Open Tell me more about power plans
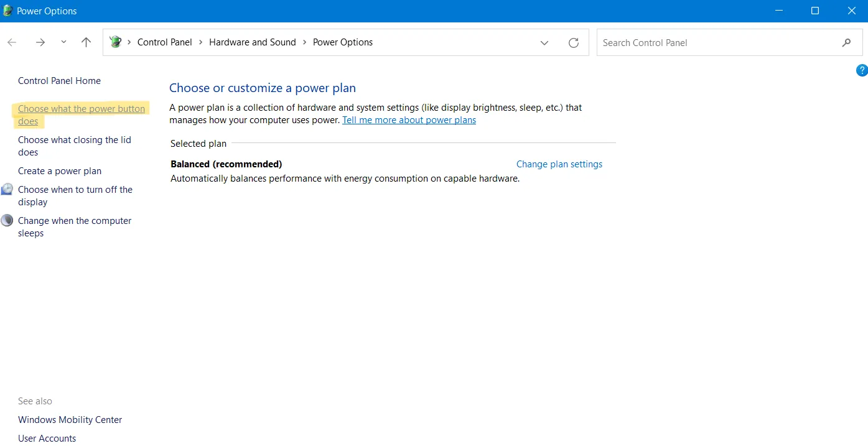 coord(409,119)
